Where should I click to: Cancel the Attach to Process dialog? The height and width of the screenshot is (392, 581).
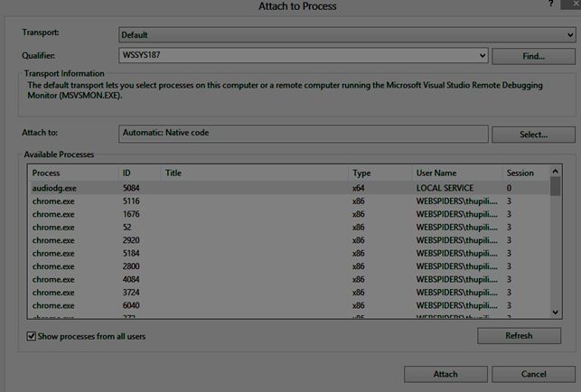pos(533,374)
